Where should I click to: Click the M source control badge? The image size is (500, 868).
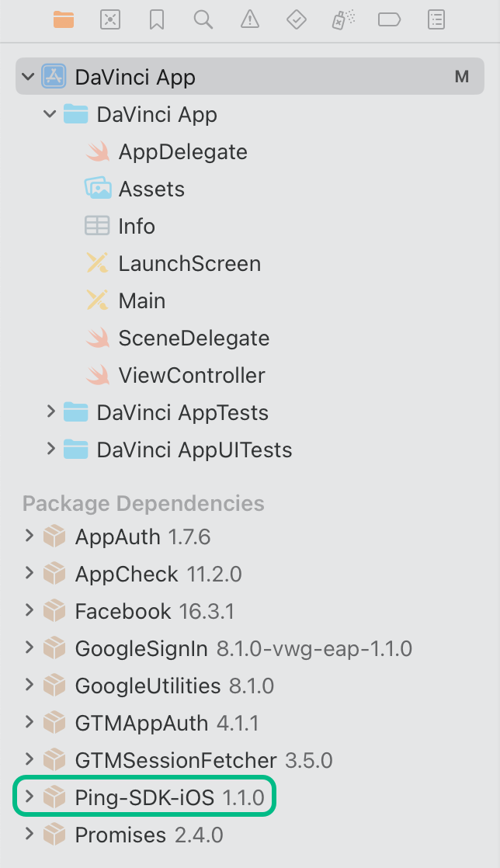[462, 76]
